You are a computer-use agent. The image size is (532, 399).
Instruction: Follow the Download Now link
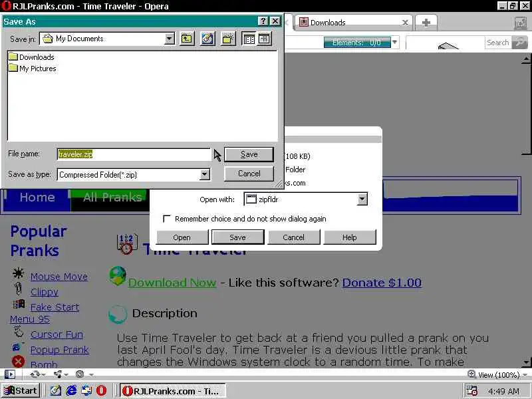[172, 283]
